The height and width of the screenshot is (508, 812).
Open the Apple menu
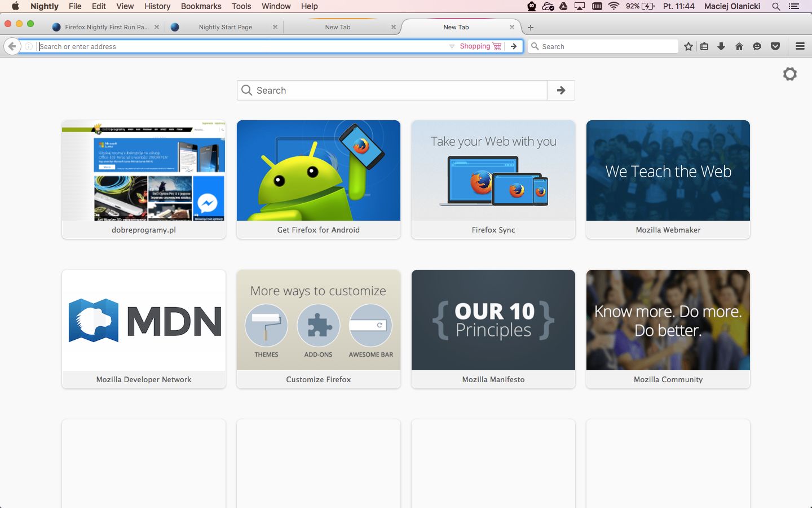tap(15, 6)
